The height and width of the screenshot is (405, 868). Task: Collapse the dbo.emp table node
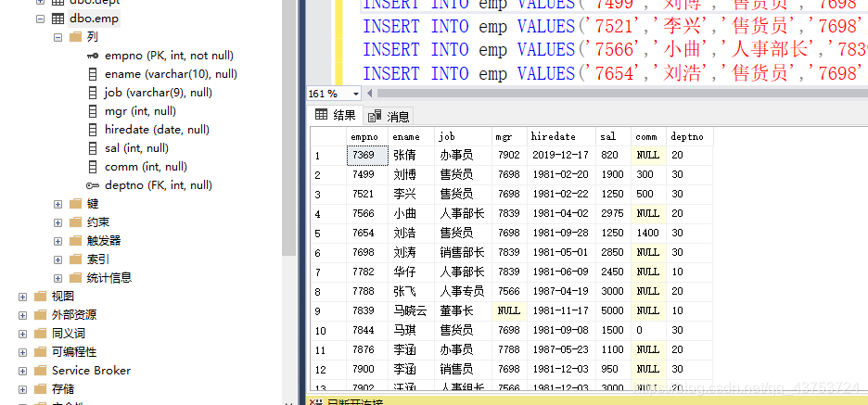pos(40,19)
